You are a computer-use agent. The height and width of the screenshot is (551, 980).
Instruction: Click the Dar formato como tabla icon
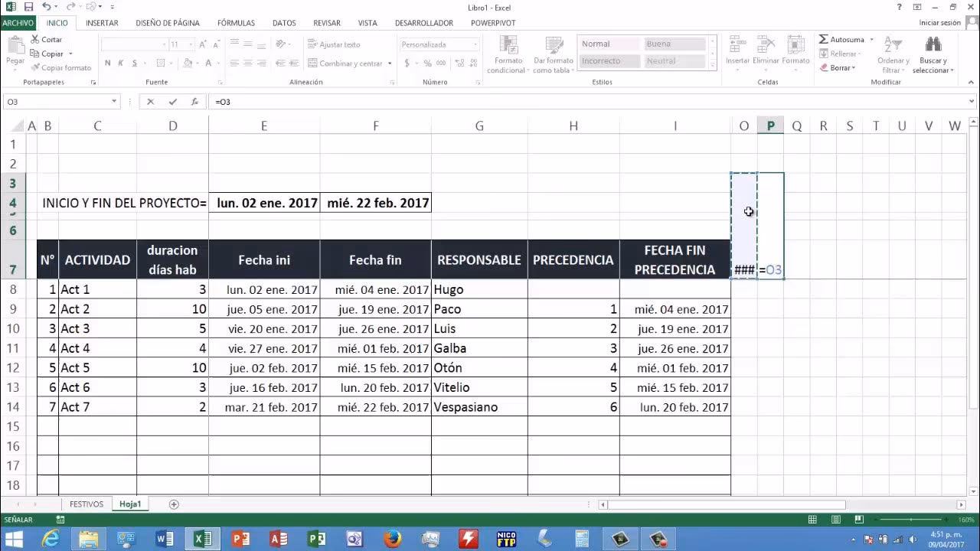tap(553, 54)
